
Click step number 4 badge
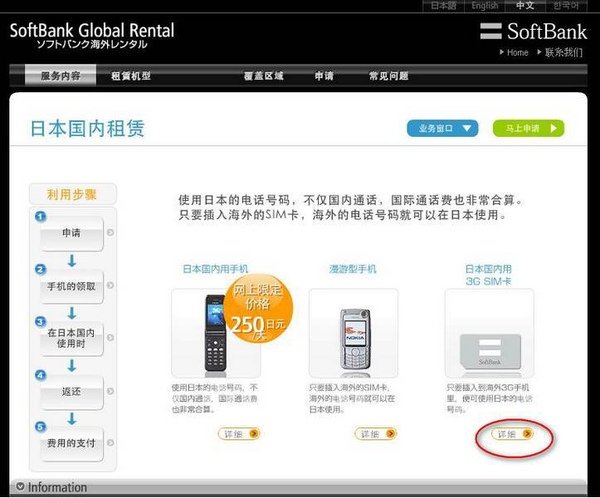(x=41, y=375)
